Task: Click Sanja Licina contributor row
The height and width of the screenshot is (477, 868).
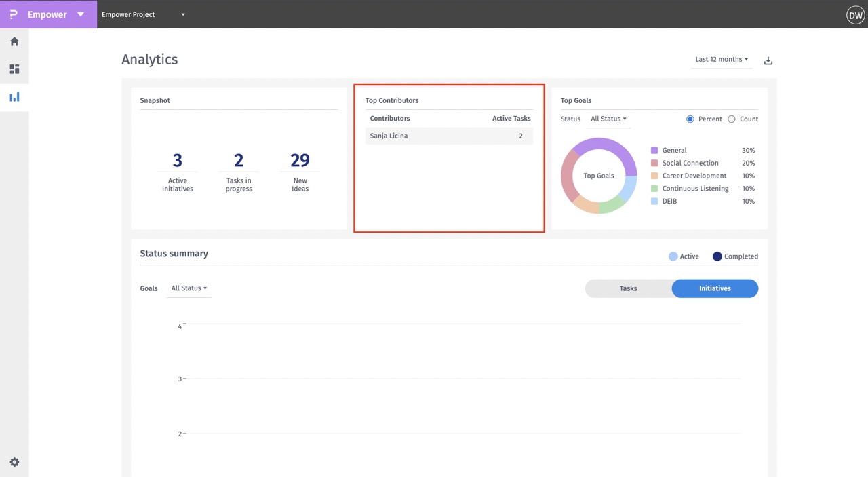Action: [448, 136]
